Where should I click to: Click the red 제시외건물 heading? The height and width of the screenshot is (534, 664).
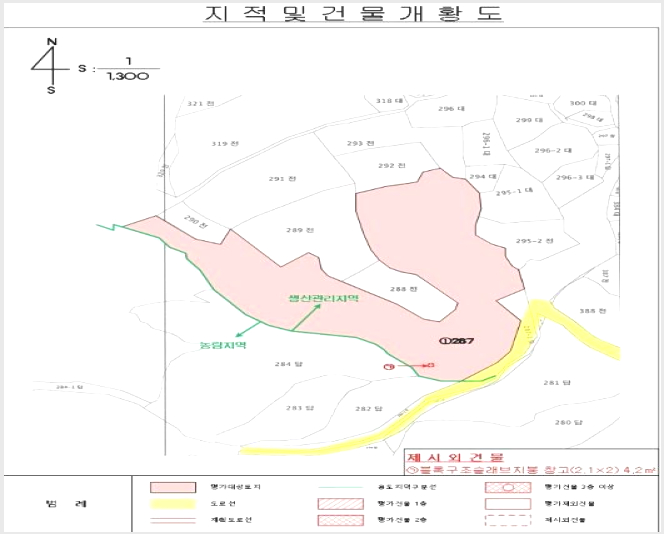pyautogui.click(x=455, y=457)
